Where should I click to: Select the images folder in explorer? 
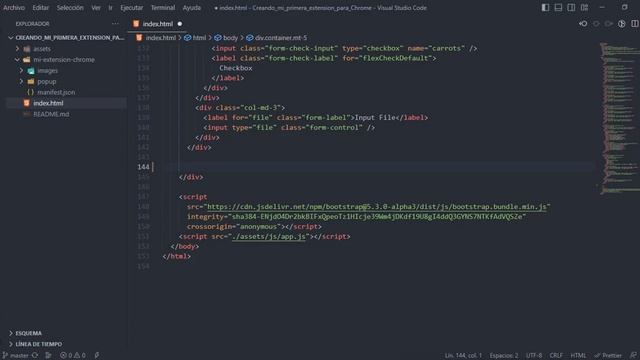47,71
